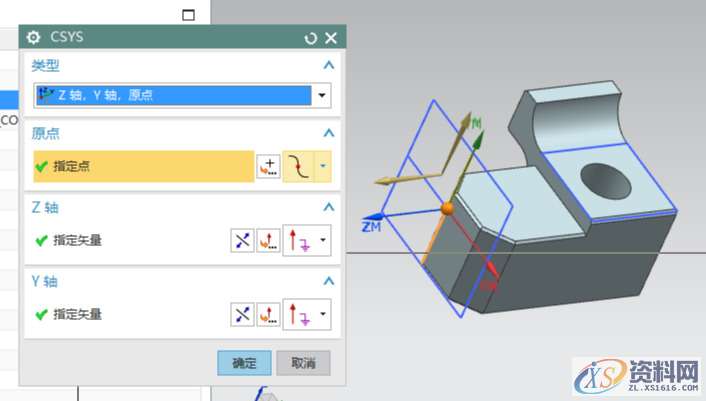Select the 指定点 origin field

click(x=142, y=167)
